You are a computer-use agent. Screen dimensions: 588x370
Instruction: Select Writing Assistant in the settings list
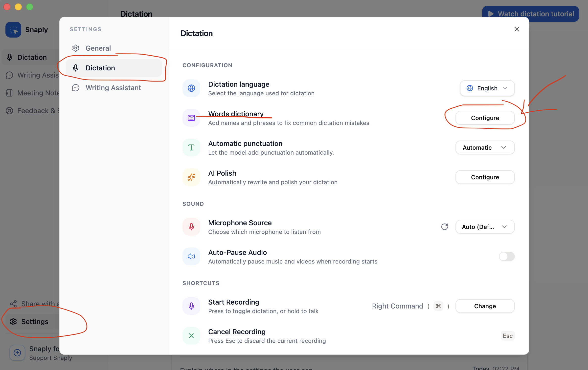113,87
